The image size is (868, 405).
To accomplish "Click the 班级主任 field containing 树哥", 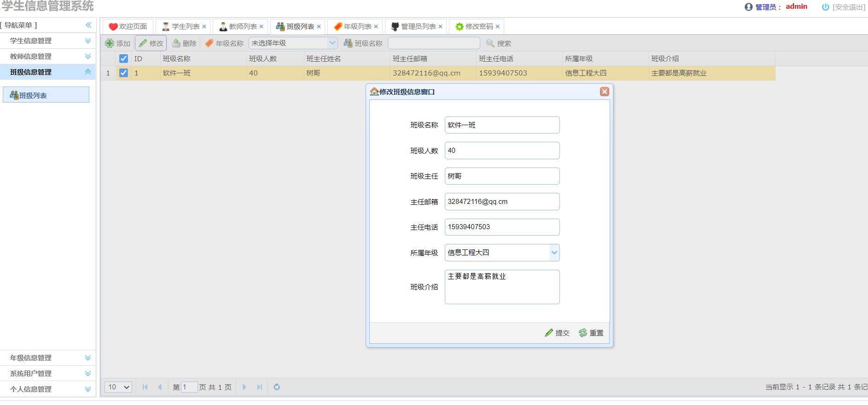I will [502, 176].
